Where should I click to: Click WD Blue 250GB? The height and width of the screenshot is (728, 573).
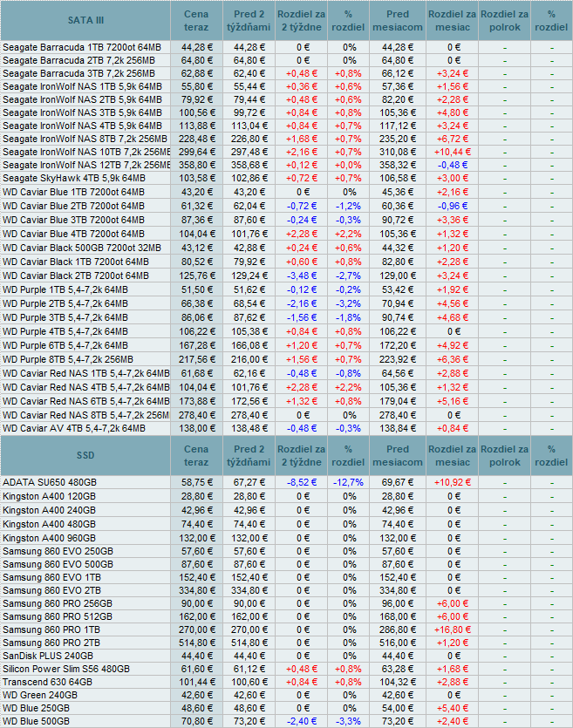pyautogui.click(x=36, y=708)
